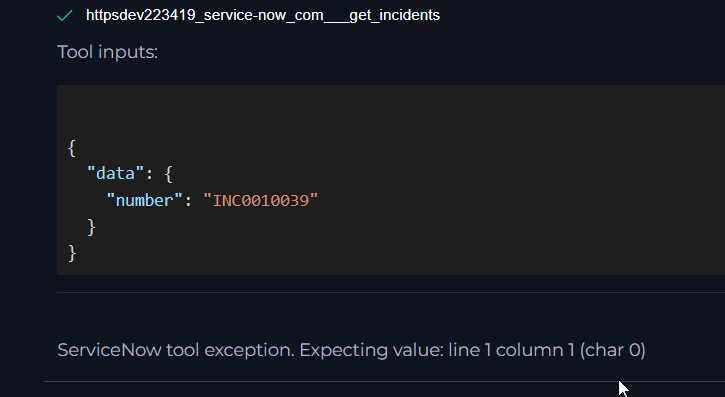Click the word 'ServiceNow' in the error message
This screenshot has width=725, height=397.
pyautogui.click(x=109, y=350)
